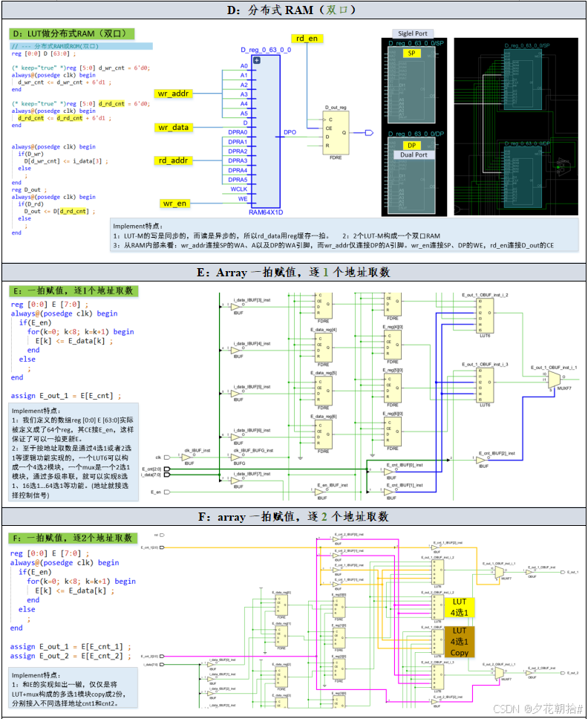Click the E_data_reg[6] FDRE block
This screenshot has width=588, height=719.
pos(324,435)
